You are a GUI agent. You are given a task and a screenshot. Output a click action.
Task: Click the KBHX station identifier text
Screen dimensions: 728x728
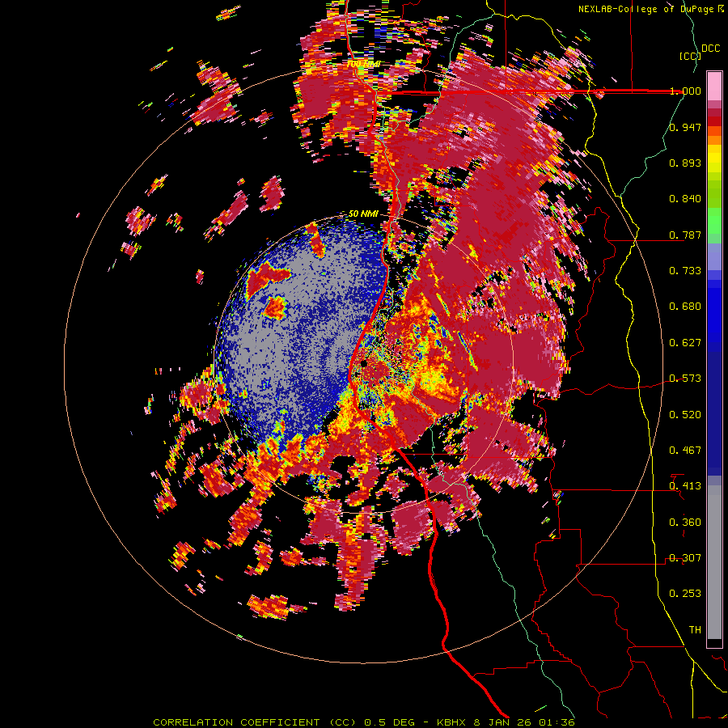[452, 722]
